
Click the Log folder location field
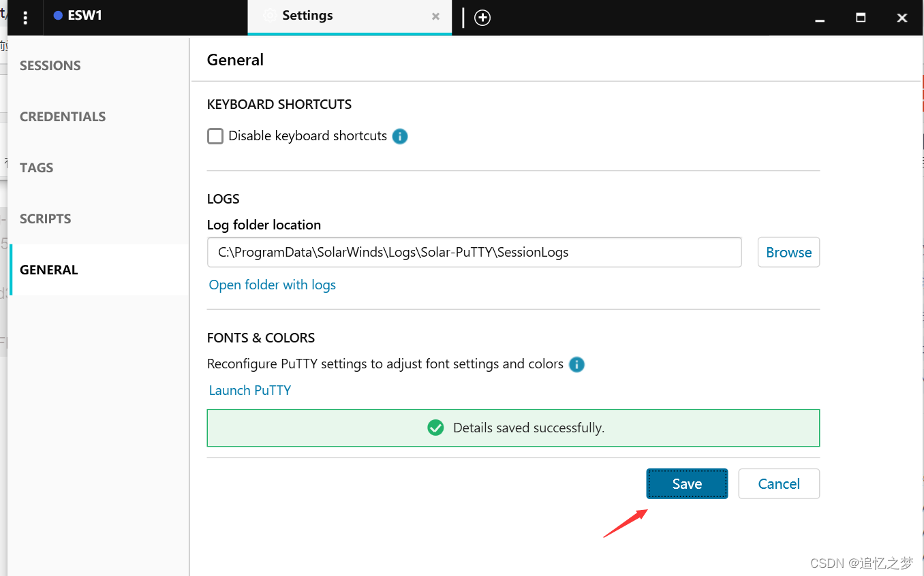click(x=474, y=253)
